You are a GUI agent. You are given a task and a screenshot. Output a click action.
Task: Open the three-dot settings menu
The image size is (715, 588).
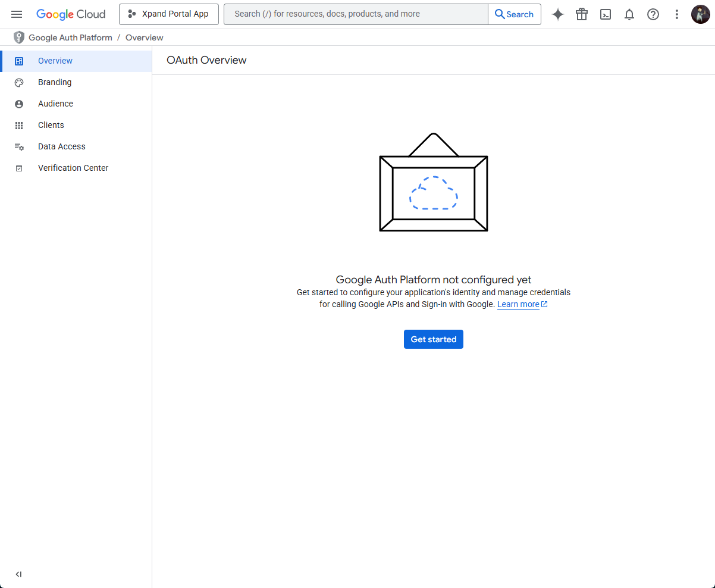pos(677,14)
